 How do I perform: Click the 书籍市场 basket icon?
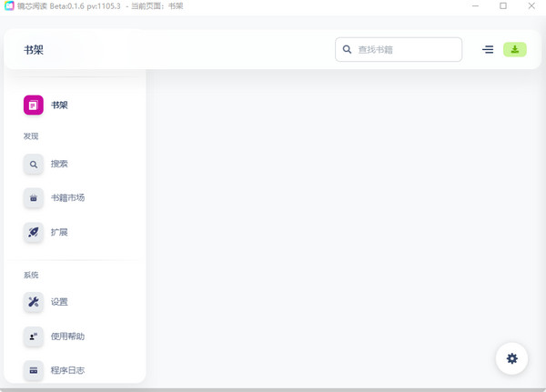coord(34,198)
